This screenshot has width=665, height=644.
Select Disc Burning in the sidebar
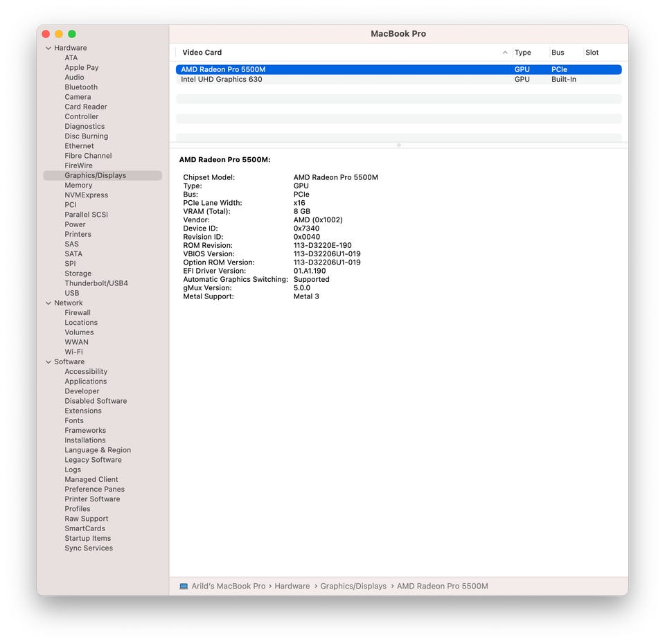[x=86, y=136]
